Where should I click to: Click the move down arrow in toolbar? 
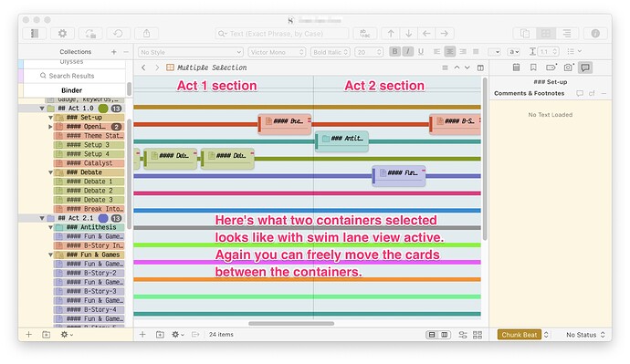pyautogui.click(x=409, y=34)
